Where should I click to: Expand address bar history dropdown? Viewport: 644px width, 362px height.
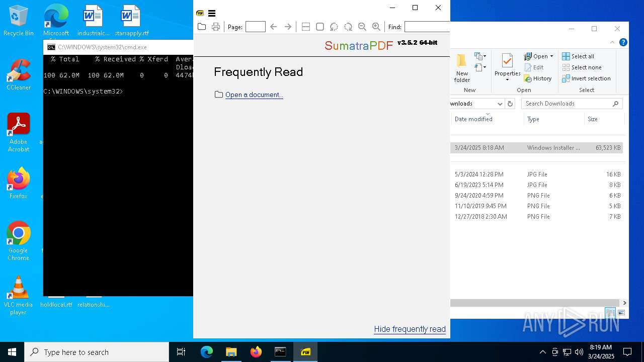pos(500,104)
